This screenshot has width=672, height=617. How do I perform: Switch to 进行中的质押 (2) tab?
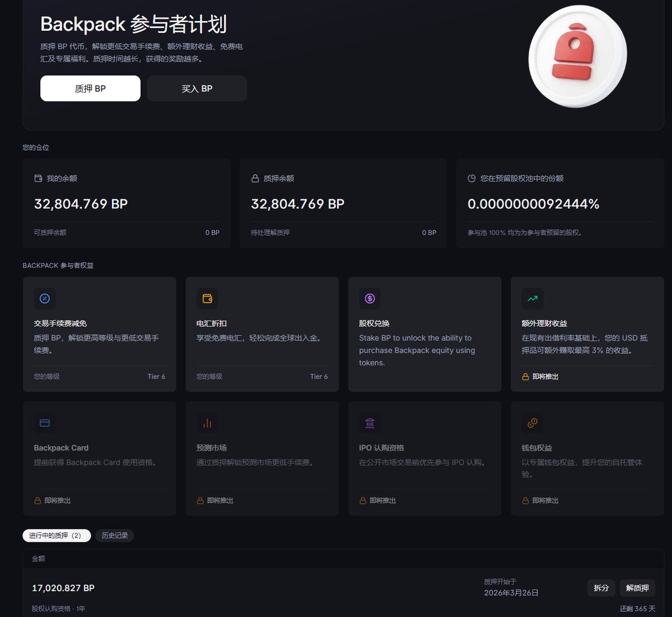pyautogui.click(x=57, y=536)
